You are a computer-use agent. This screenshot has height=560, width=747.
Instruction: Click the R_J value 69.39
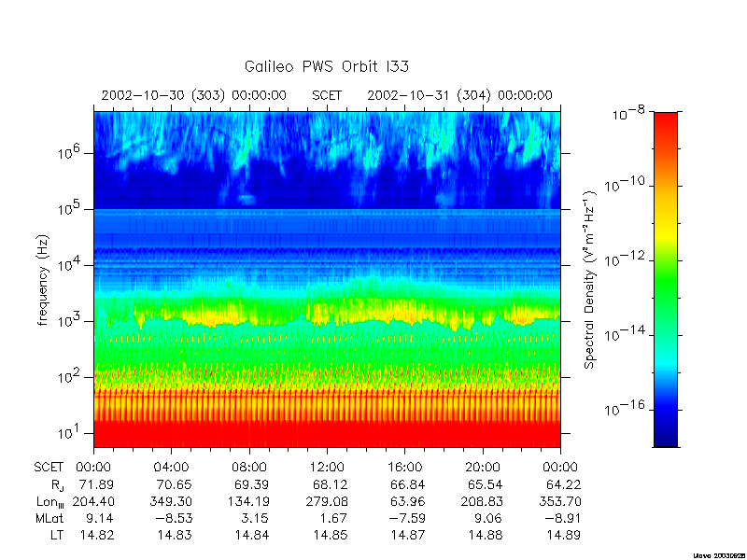(251, 484)
